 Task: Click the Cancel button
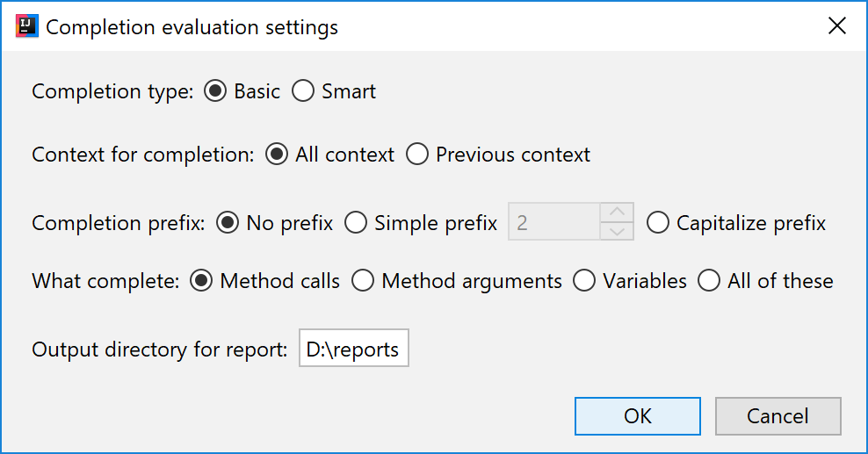coord(778,416)
